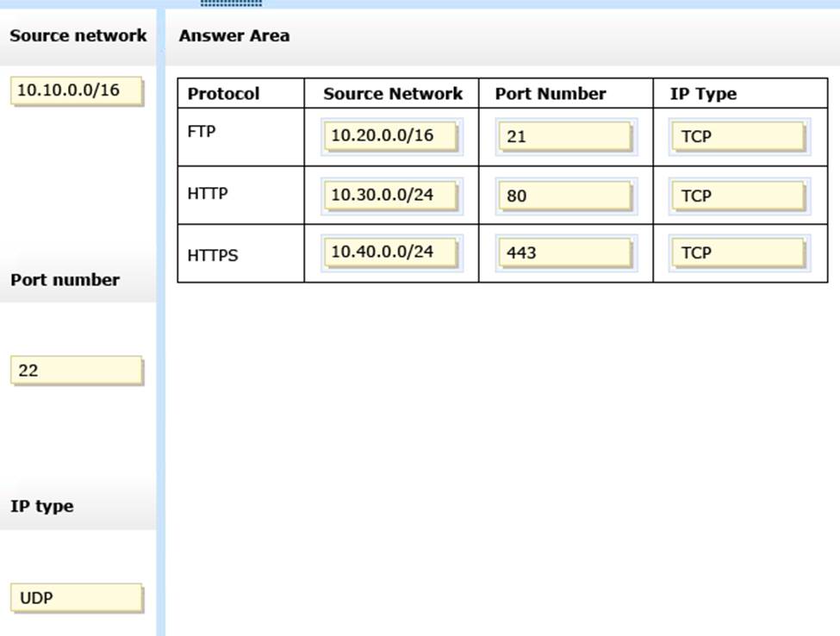Click the 10.40.0.0/24 box in HTTPS row

(x=391, y=253)
